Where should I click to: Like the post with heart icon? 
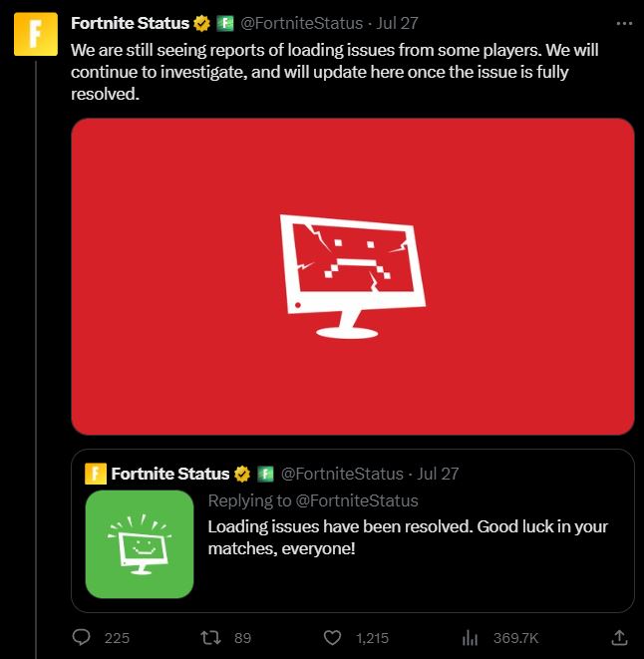coord(332,638)
